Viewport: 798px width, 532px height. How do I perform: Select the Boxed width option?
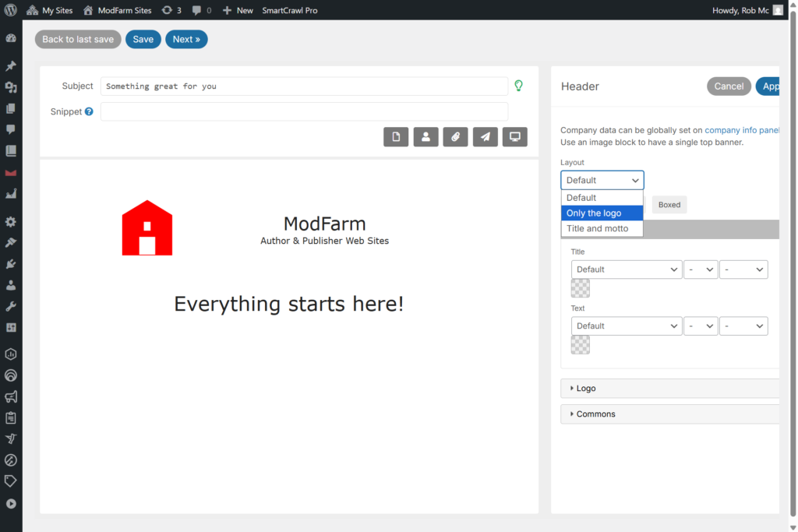coord(669,205)
